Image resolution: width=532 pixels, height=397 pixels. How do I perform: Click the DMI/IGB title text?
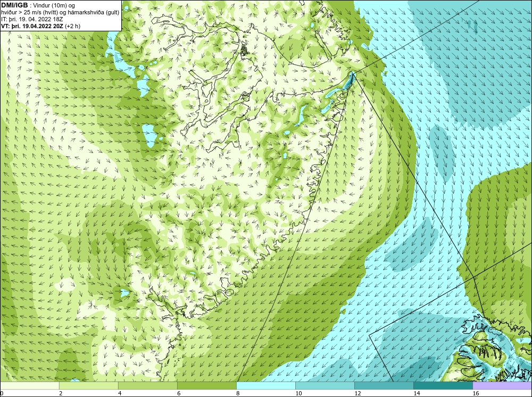click(14, 5)
